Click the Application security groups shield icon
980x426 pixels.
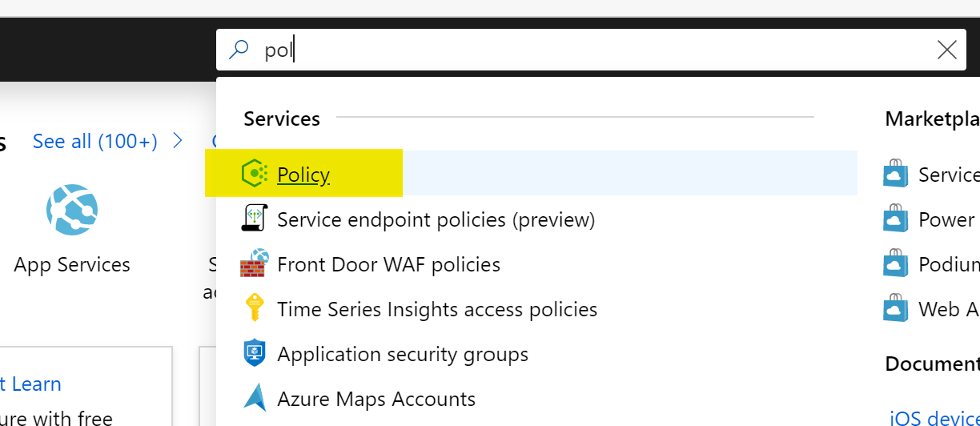254,353
